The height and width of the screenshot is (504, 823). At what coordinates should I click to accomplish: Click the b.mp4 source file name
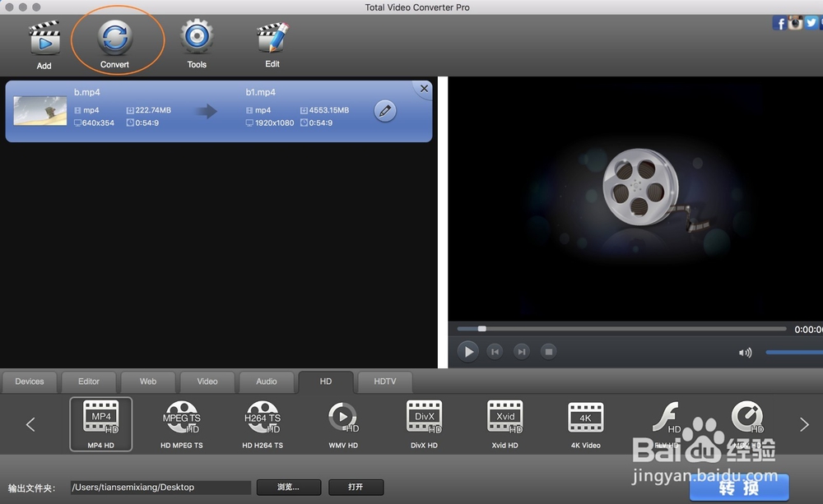pos(86,92)
